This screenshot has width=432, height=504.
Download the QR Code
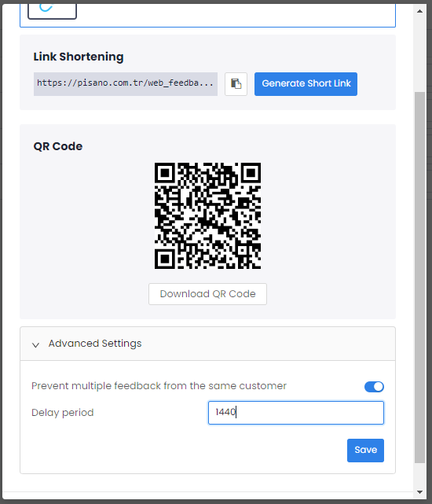click(207, 294)
